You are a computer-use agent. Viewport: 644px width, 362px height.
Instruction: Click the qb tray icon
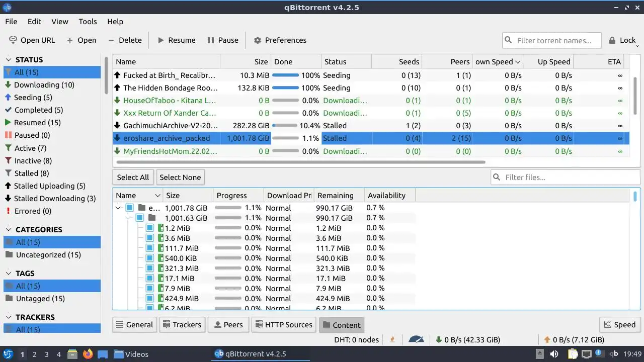pos(613,354)
